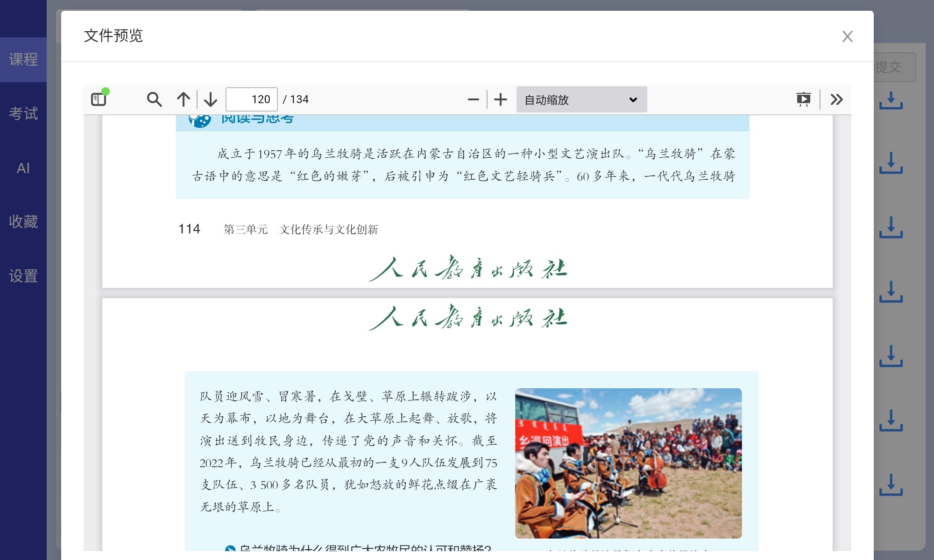Expand the secondary tools menu chevrons
This screenshot has height=560, width=934.
click(836, 99)
